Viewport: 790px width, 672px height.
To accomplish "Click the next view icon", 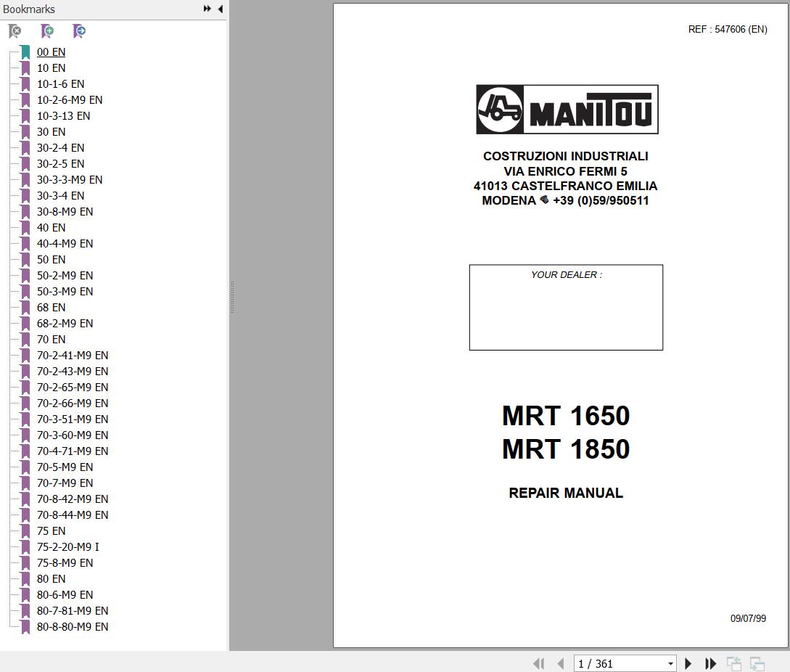I will [x=757, y=663].
